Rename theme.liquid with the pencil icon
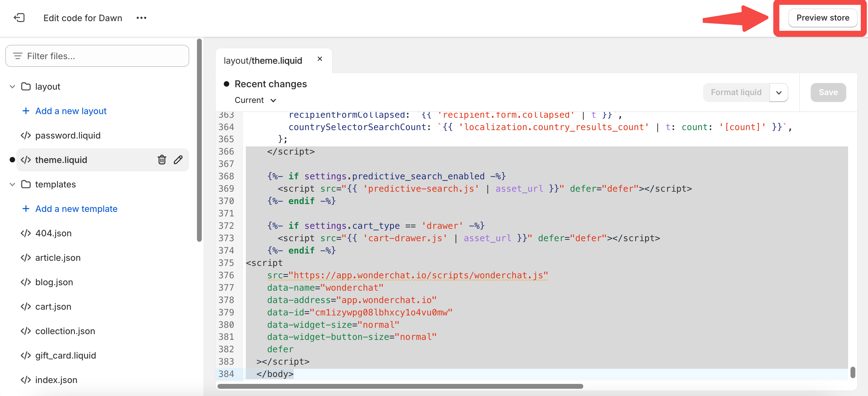This screenshot has width=868, height=396. [178, 160]
